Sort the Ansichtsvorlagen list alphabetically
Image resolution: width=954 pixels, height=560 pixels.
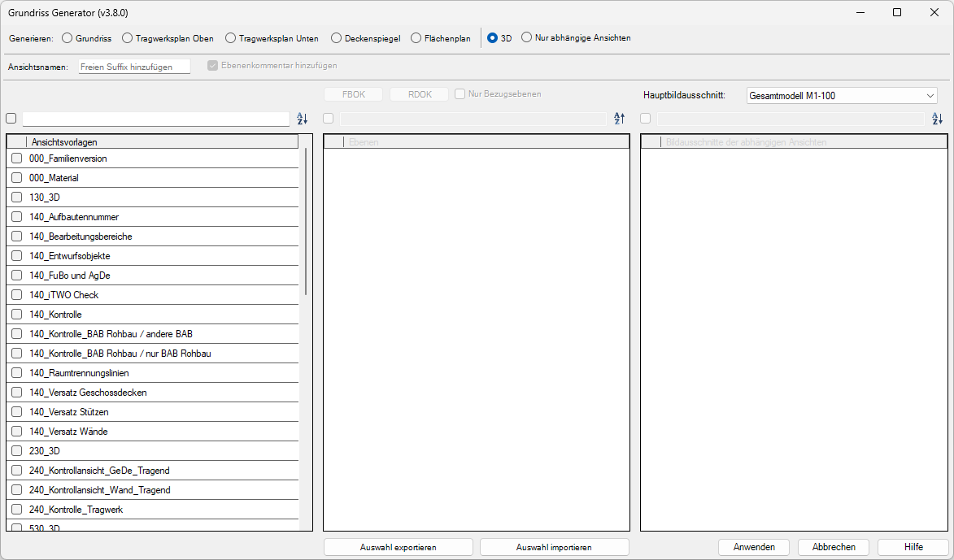(x=302, y=119)
